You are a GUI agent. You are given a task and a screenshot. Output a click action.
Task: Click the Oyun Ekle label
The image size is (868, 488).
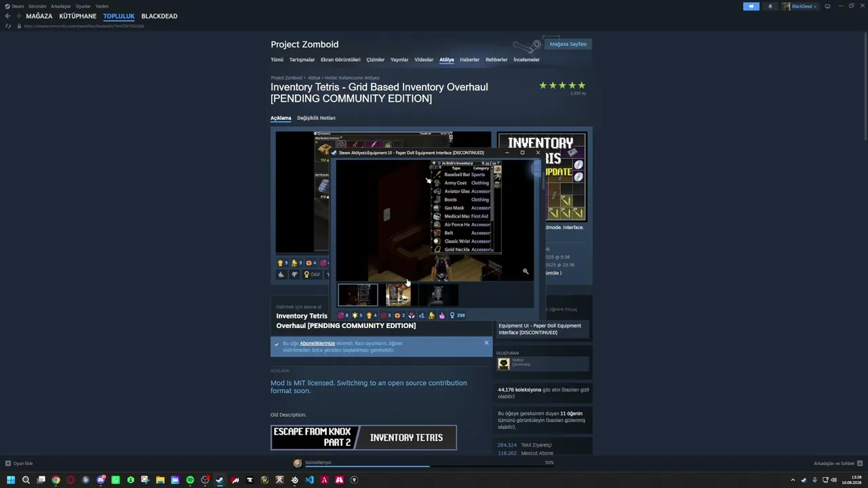coord(23,464)
